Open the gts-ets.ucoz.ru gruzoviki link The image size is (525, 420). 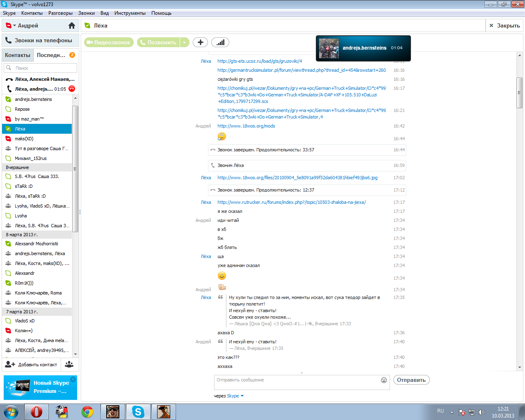tap(260, 61)
